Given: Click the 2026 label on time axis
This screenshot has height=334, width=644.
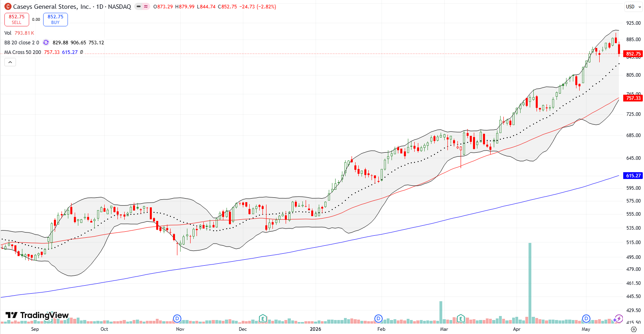Looking at the screenshot, I should coord(316,329).
